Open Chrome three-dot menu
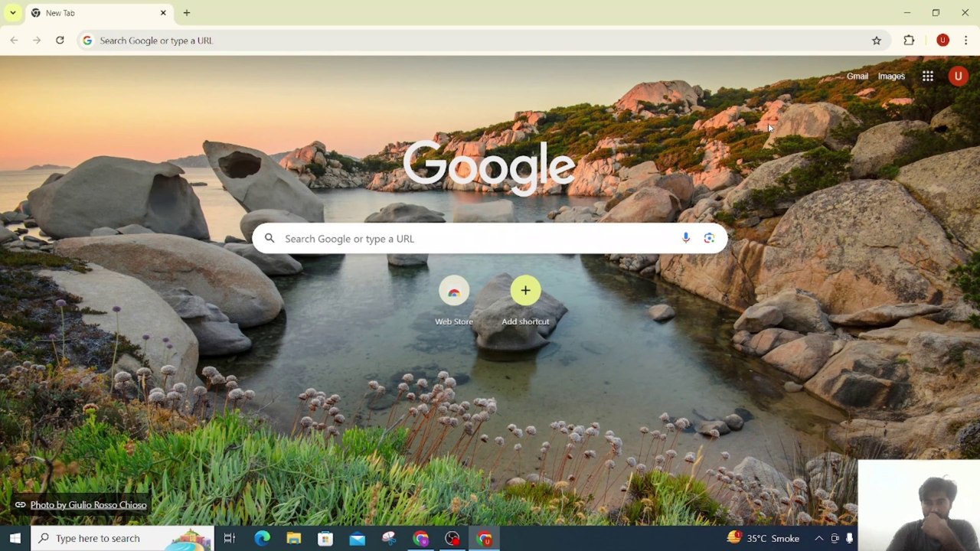The height and width of the screenshot is (551, 980). point(965,41)
